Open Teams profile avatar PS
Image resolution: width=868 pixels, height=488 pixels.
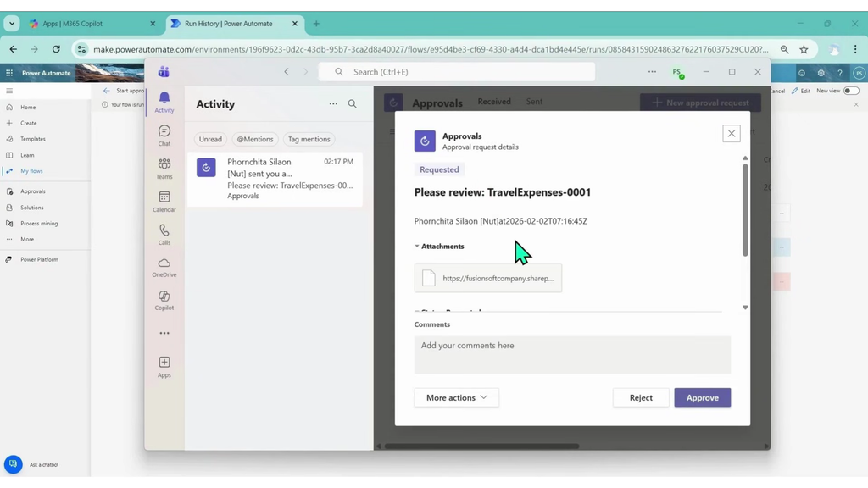[x=677, y=73]
